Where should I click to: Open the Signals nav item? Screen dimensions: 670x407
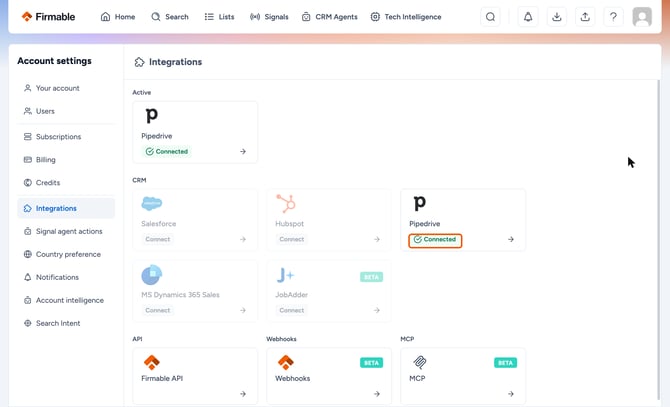[x=269, y=17]
